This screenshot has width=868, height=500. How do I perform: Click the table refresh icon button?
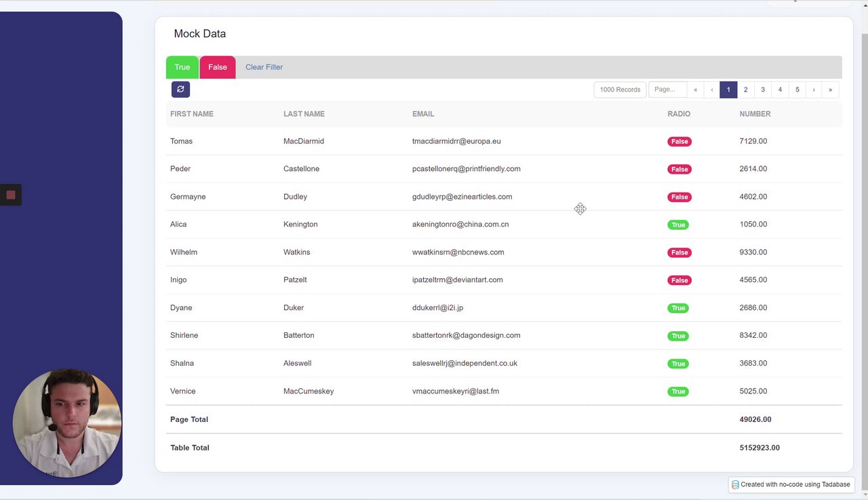[x=180, y=89]
